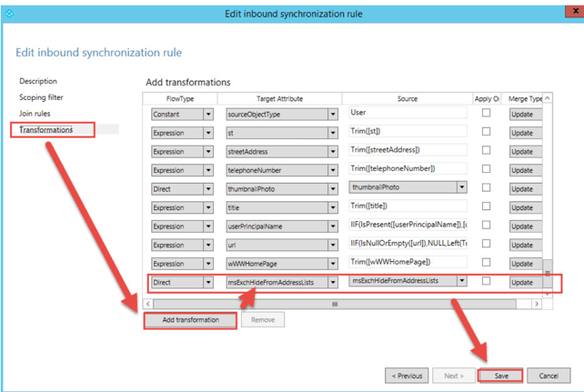Save the synchronization rule

(x=499, y=376)
